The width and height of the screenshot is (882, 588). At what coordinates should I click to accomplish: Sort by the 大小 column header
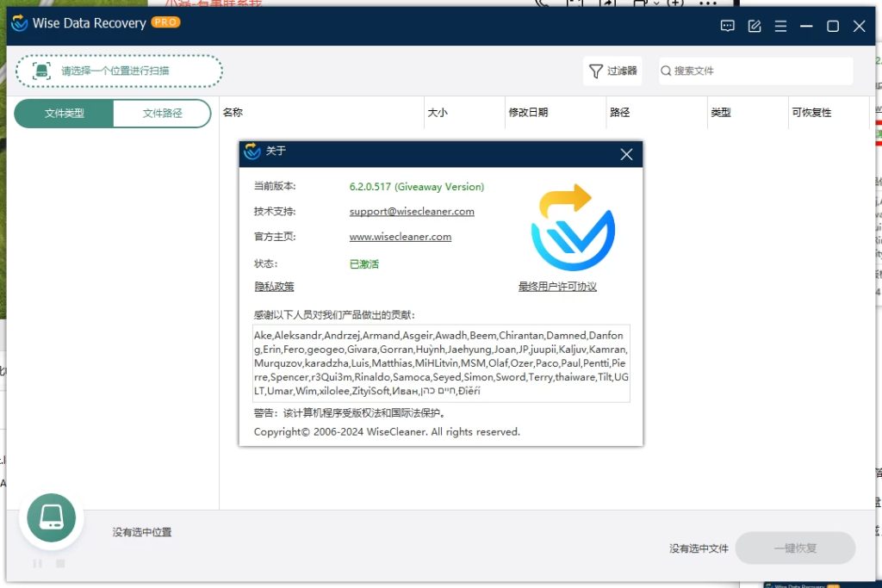pyautogui.click(x=438, y=113)
